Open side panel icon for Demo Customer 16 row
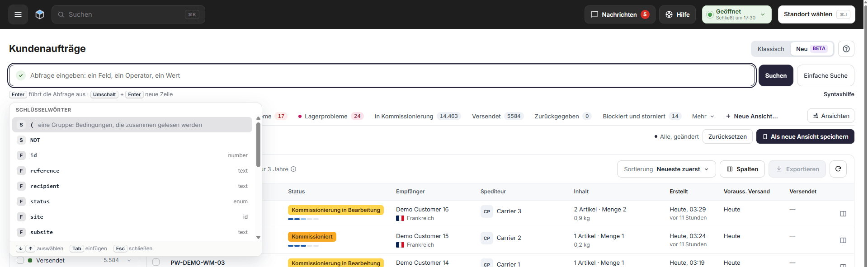This screenshot has width=868, height=267. (x=843, y=214)
